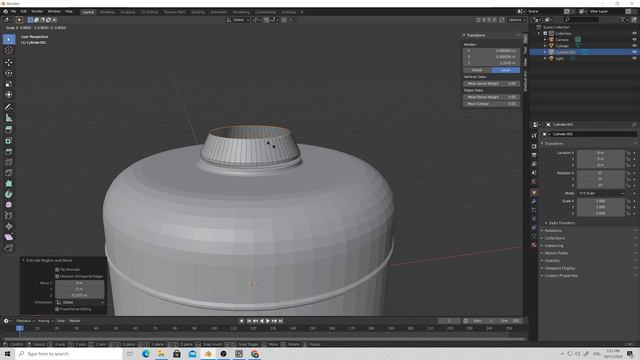Screen dimensions: 640x360
Task: Select the Rotate tool
Action: [x=9, y=73]
